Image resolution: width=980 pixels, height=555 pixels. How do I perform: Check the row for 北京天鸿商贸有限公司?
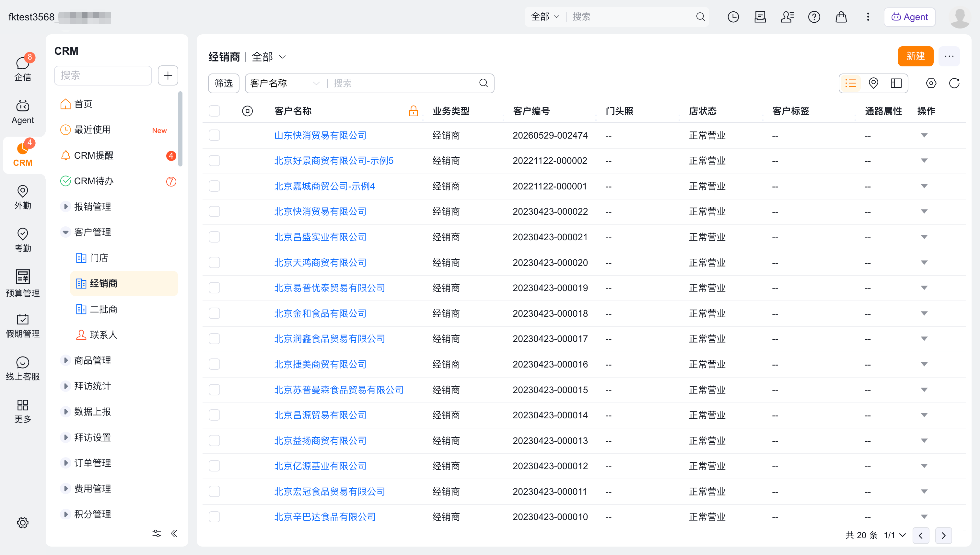(x=215, y=262)
